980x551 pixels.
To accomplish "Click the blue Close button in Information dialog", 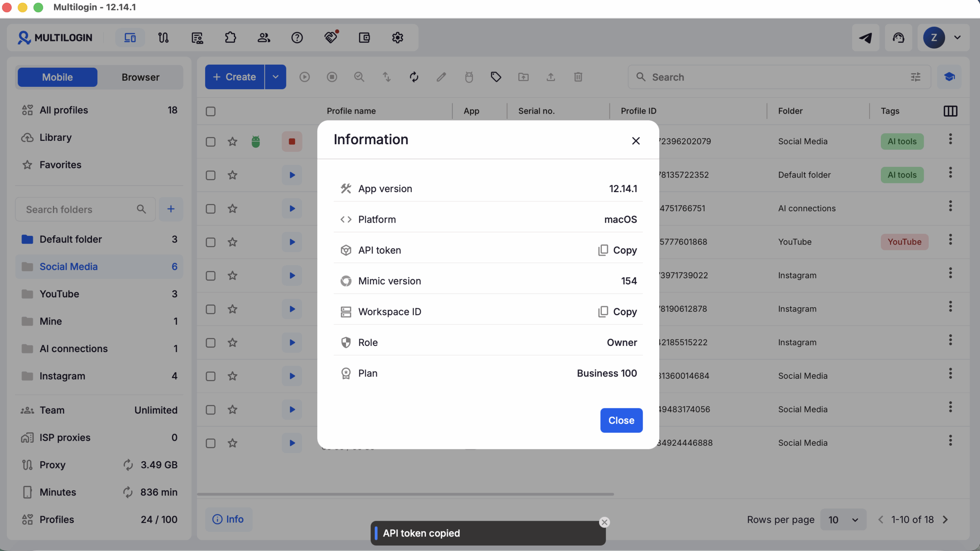I will coord(621,420).
